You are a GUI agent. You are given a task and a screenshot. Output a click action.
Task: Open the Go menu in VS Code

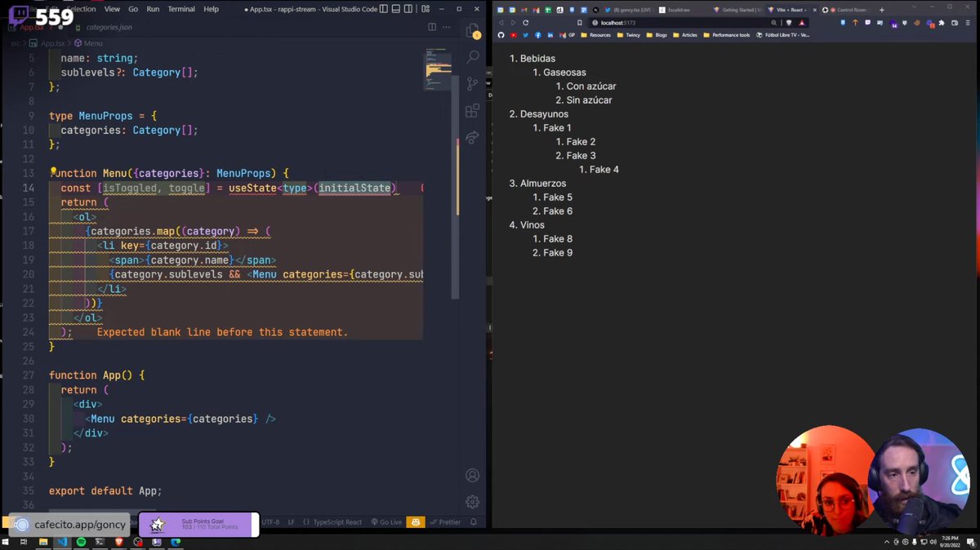(x=133, y=9)
